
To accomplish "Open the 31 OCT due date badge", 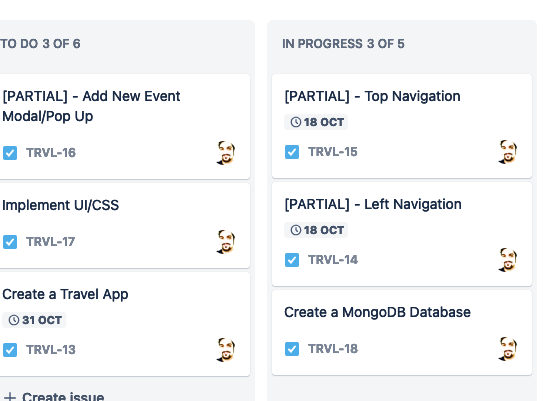I will (34, 320).
